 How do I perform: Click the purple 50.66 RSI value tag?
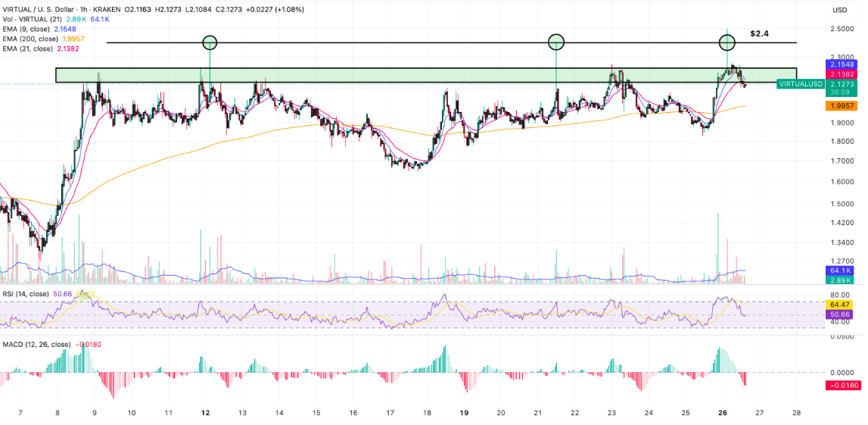(839, 314)
